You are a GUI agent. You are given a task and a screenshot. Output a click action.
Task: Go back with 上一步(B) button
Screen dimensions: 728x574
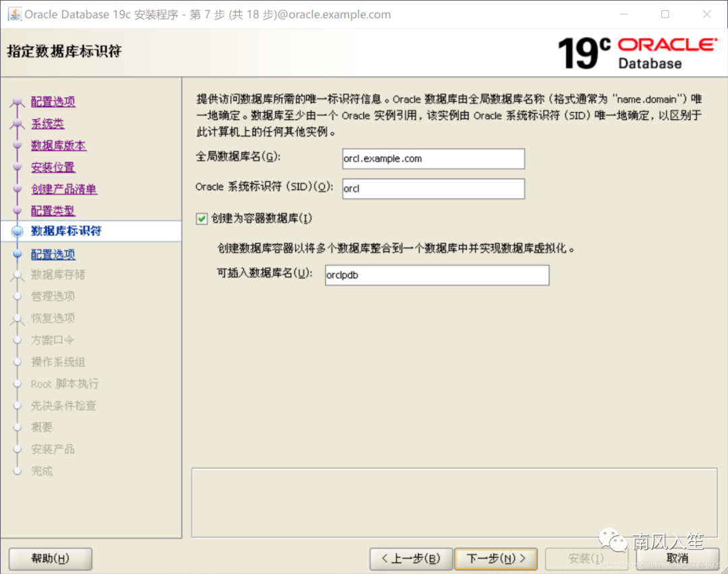pyautogui.click(x=411, y=558)
